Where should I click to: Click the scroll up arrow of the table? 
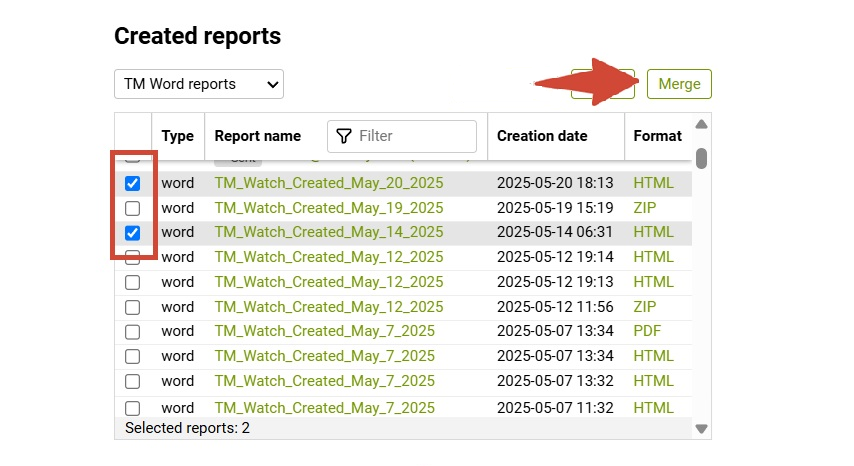point(702,124)
